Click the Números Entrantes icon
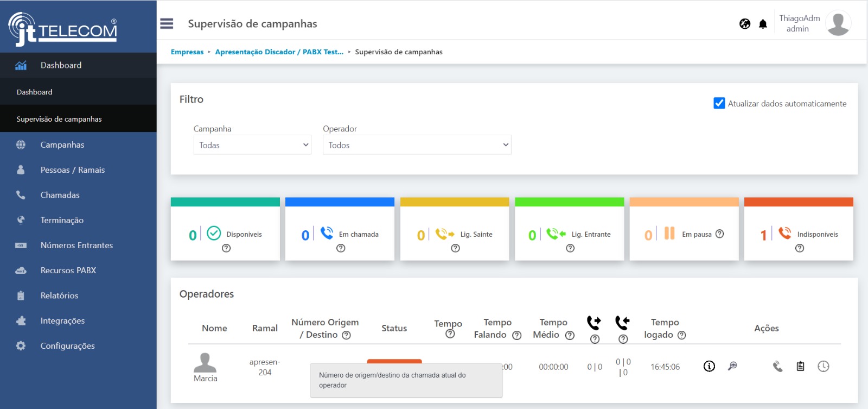Image resolution: width=868 pixels, height=409 pixels. pyautogui.click(x=21, y=246)
